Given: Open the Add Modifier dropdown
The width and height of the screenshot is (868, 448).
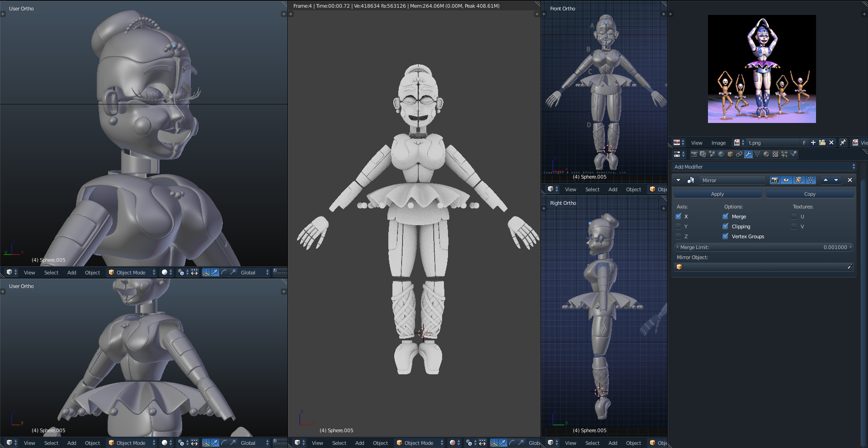Looking at the screenshot, I should tap(764, 167).
